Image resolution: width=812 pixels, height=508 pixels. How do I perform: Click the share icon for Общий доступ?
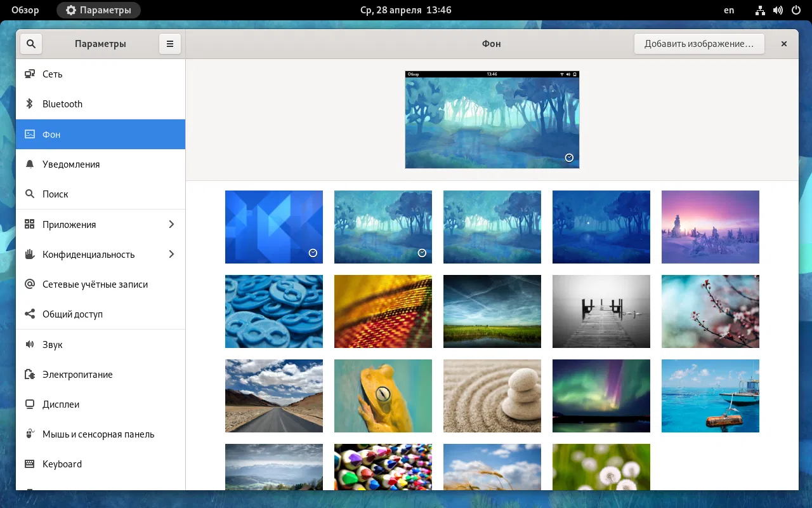[x=30, y=314]
